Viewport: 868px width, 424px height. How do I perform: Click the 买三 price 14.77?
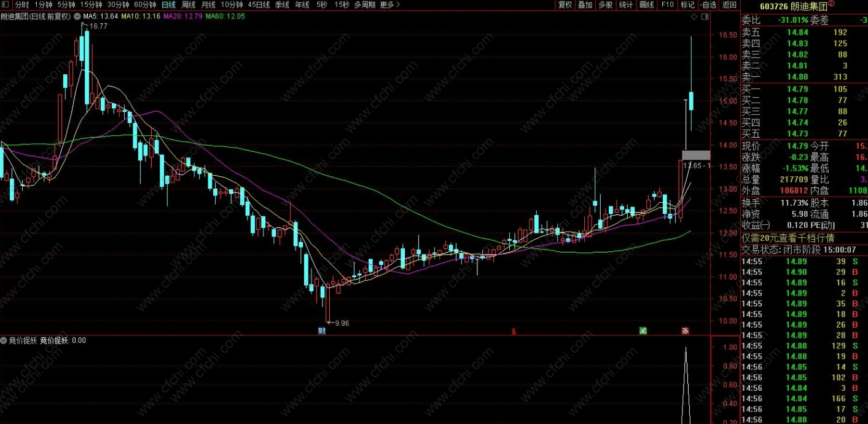(797, 111)
